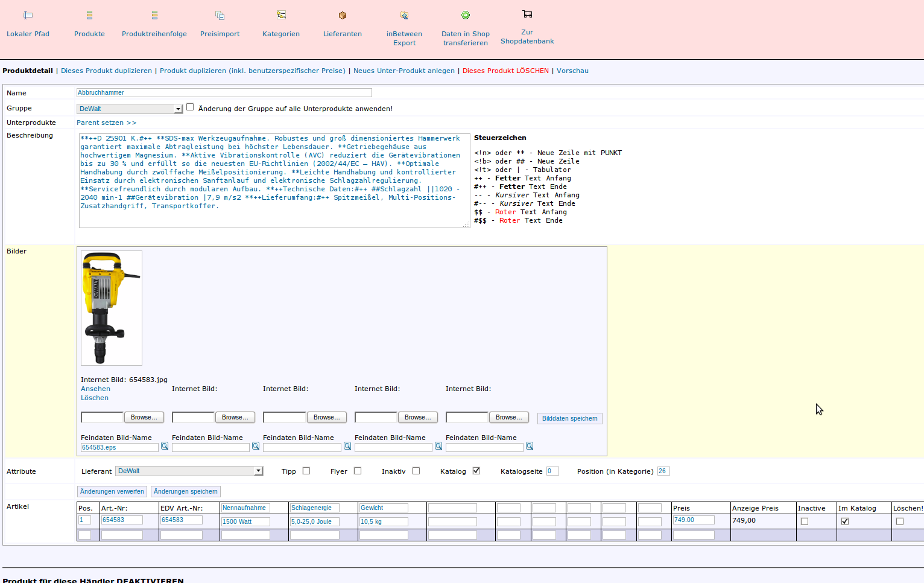Open the Lieferanten package icon
The height and width of the screenshot is (583, 924).
click(x=343, y=15)
